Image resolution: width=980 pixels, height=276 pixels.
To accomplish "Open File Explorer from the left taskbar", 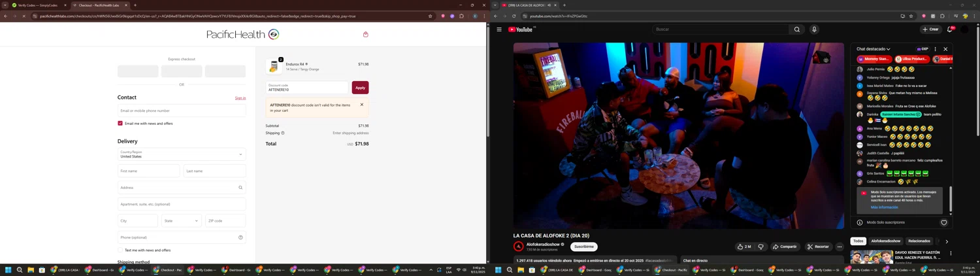I will (31, 269).
